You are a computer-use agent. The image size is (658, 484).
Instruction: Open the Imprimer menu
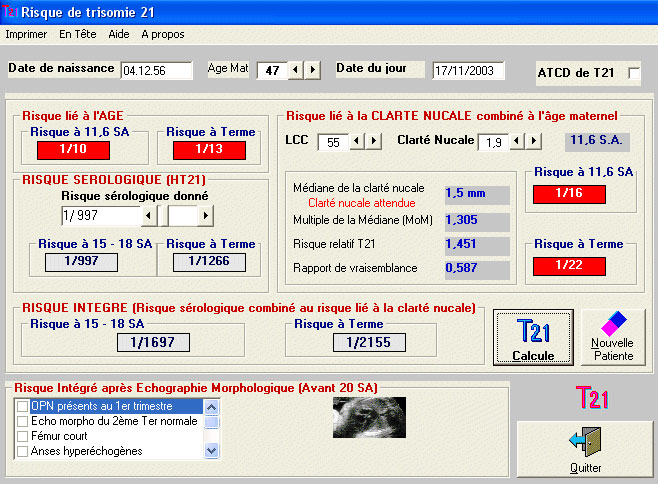26,33
